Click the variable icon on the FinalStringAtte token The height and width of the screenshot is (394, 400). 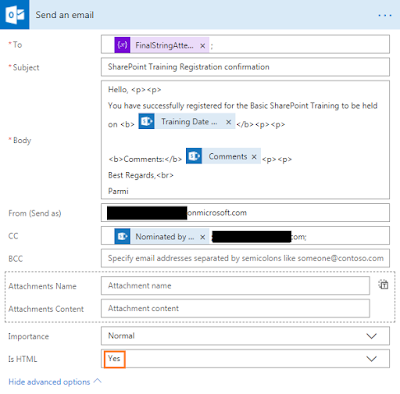click(122, 45)
